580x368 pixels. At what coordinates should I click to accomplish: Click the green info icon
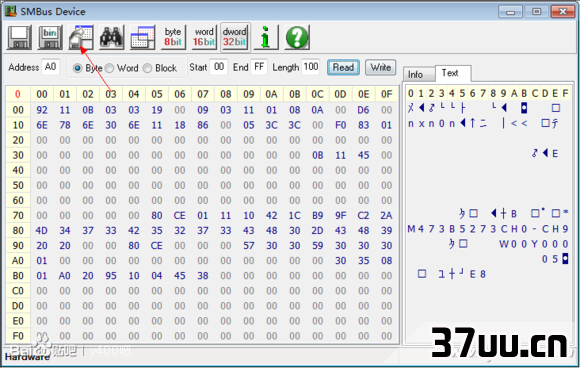pos(266,37)
